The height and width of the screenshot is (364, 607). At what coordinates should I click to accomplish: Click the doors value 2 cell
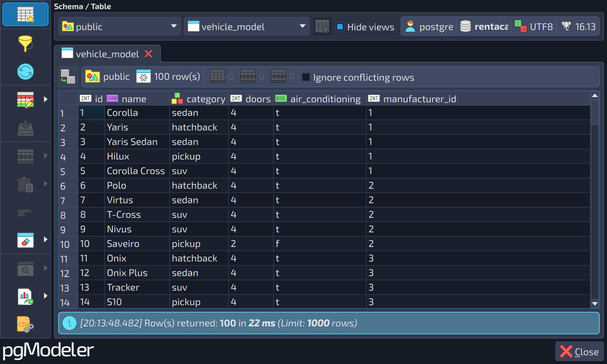[x=251, y=244]
